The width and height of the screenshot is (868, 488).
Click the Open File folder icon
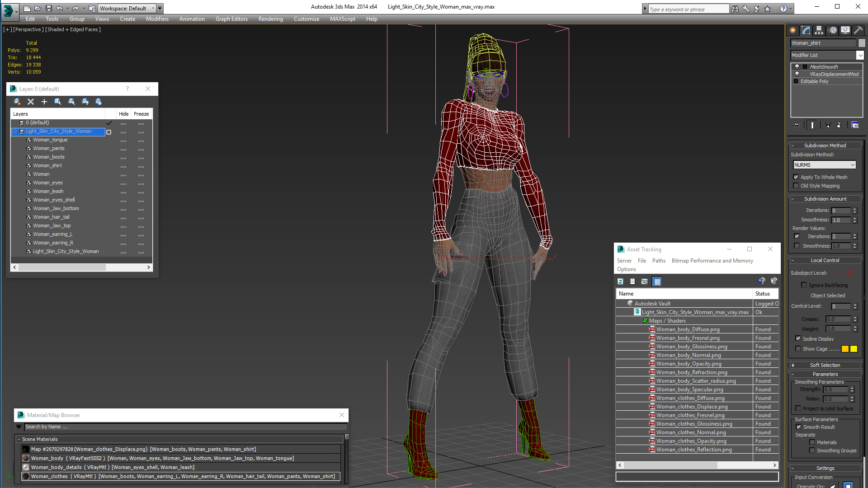click(38, 8)
